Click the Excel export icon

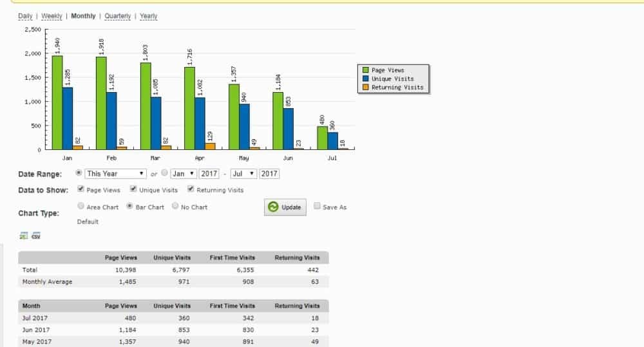24,236
